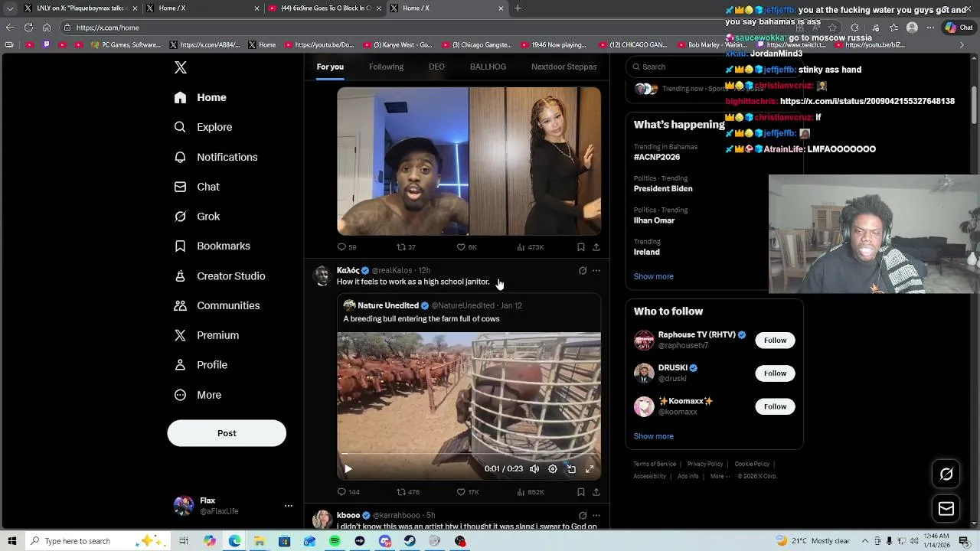Viewport: 980px width, 551px height.
Task: Share the post with 852K views
Action: point(596,492)
